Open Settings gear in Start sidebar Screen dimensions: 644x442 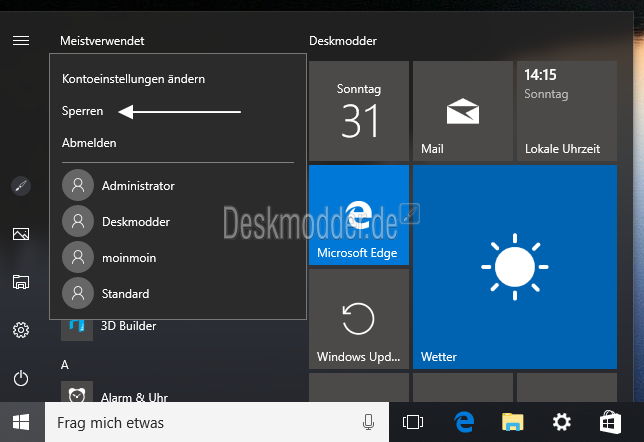[x=21, y=330]
